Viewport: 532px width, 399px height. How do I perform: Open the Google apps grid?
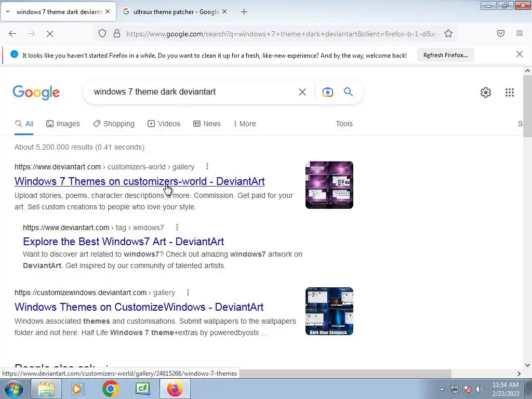510,92
